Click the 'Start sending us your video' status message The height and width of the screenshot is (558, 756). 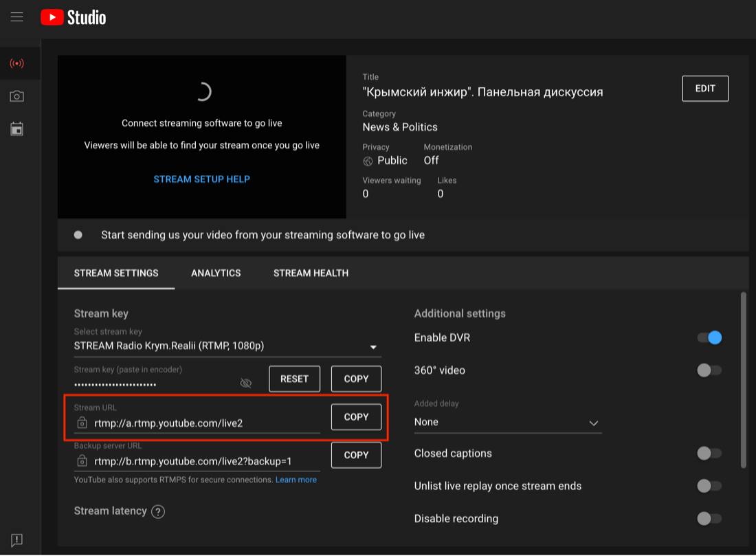pyautogui.click(x=263, y=235)
